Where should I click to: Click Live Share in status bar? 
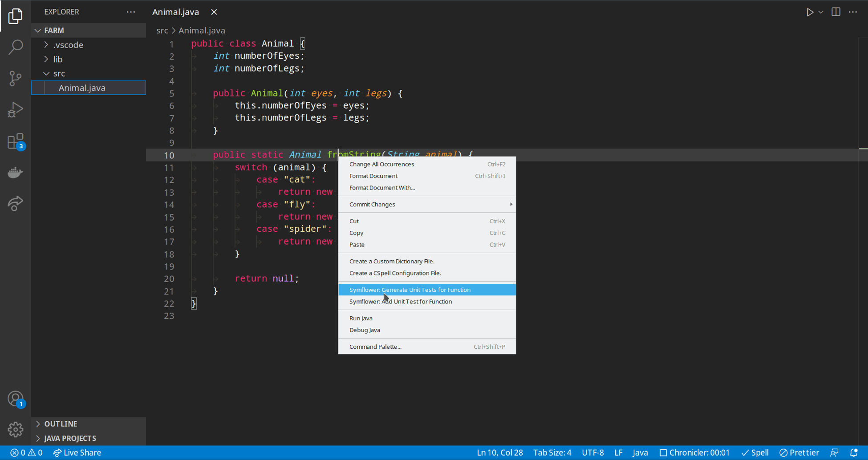tap(77, 452)
